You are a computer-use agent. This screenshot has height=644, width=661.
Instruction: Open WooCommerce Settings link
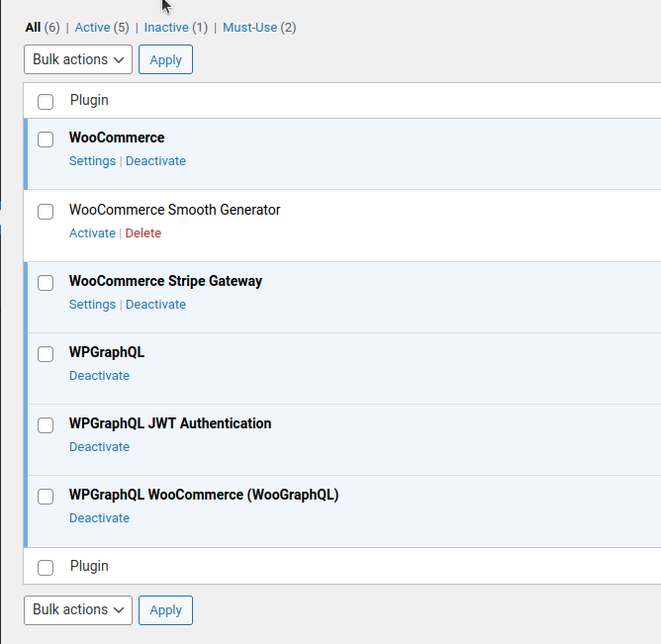tap(92, 161)
